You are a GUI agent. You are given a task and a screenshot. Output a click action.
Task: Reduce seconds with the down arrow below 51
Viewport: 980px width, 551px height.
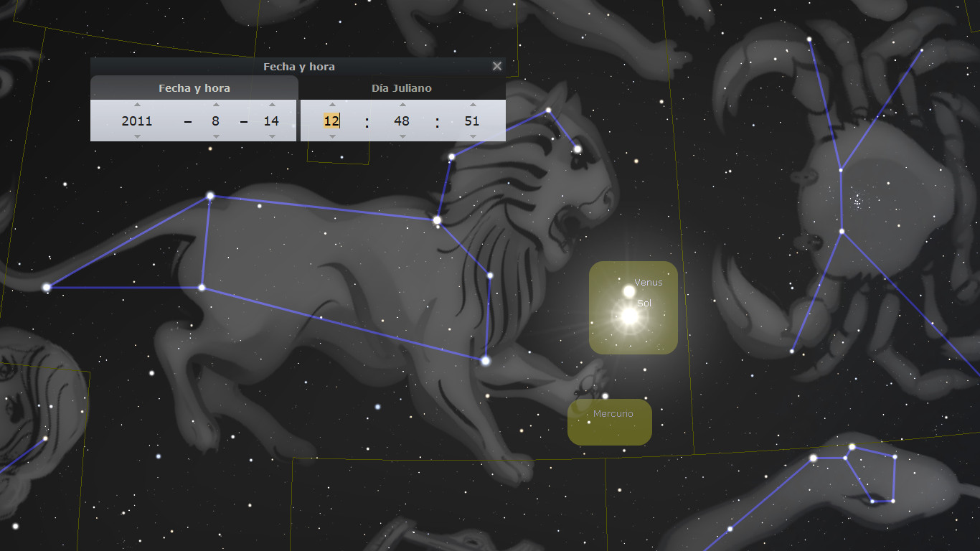click(473, 136)
